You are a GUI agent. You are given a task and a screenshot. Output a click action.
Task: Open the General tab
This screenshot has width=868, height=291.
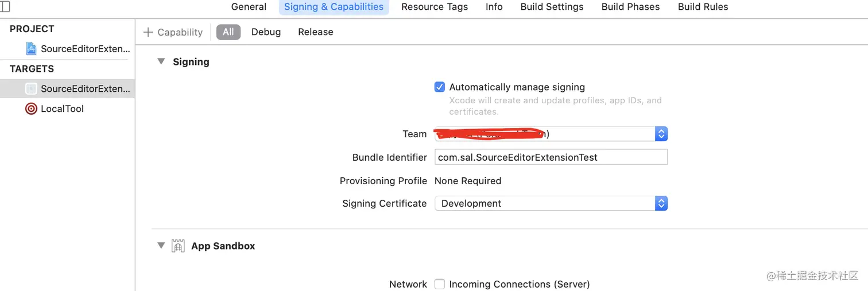click(249, 7)
